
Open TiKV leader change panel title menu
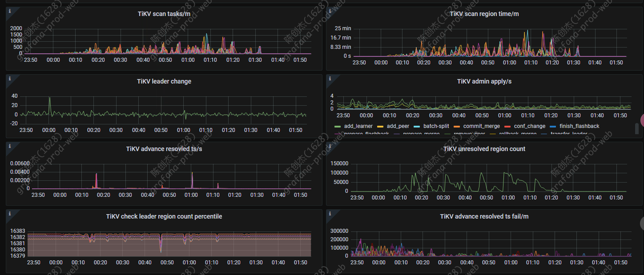point(164,81)
